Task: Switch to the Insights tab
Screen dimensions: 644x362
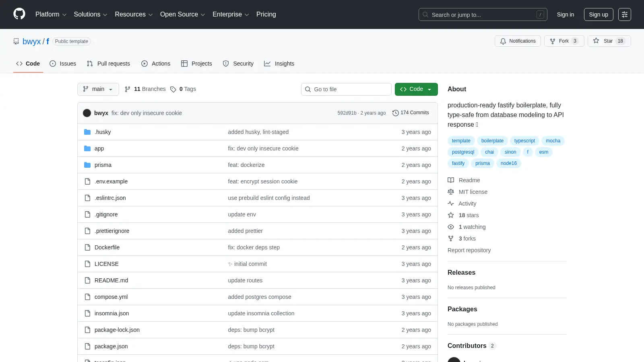Action: click(279, 64)
